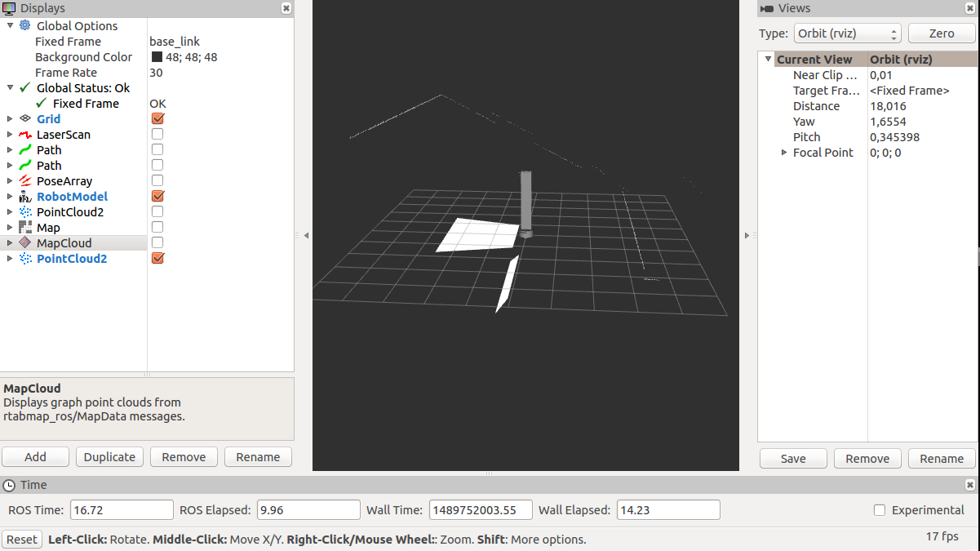Click the Background Color swatch
The image size is (980, 551).
(157, 57)
